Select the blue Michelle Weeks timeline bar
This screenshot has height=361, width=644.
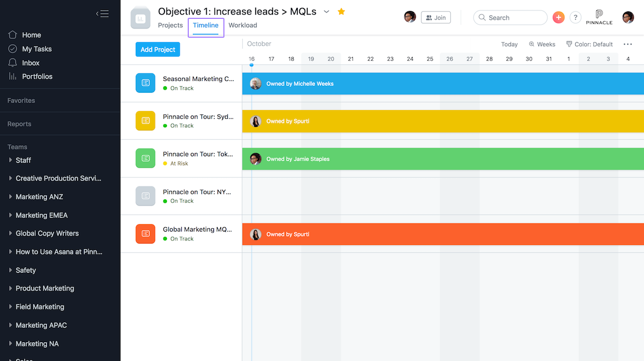(443, 83)
